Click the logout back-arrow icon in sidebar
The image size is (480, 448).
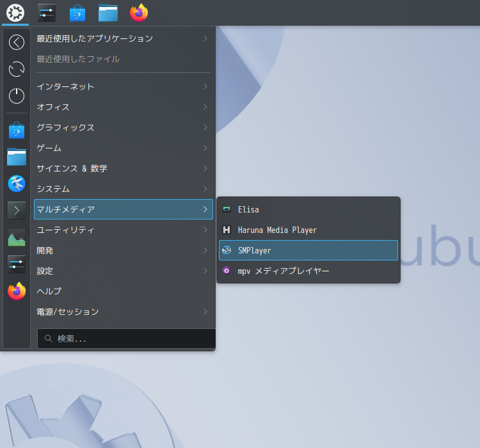click(17, 42)
